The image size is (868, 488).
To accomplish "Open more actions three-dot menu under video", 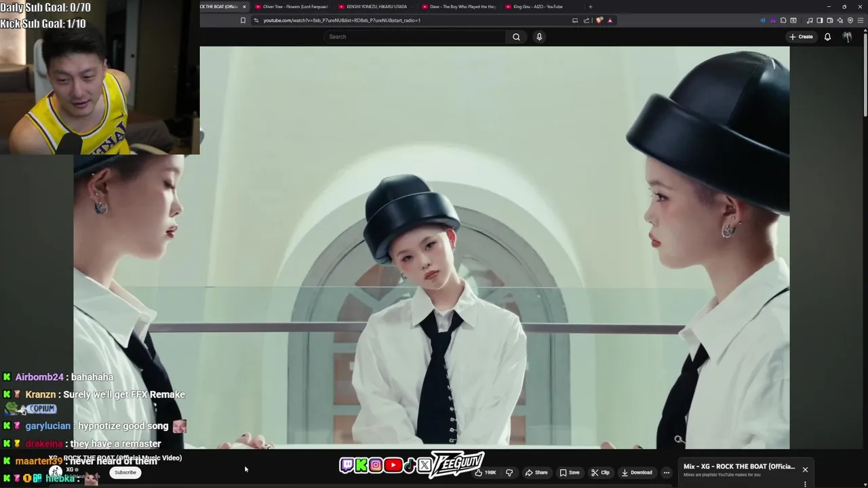I will point(667,472).
